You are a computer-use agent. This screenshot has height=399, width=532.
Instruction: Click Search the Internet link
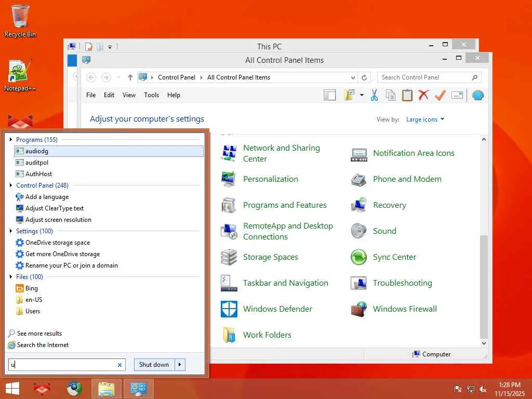pos(43,345)
